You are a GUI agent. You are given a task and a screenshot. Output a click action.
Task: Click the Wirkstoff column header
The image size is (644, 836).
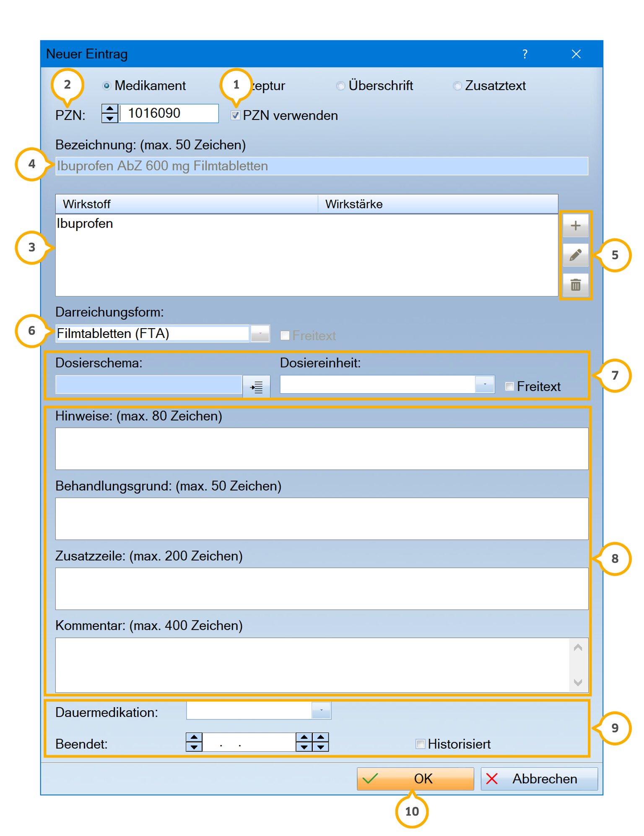(187, 204)
